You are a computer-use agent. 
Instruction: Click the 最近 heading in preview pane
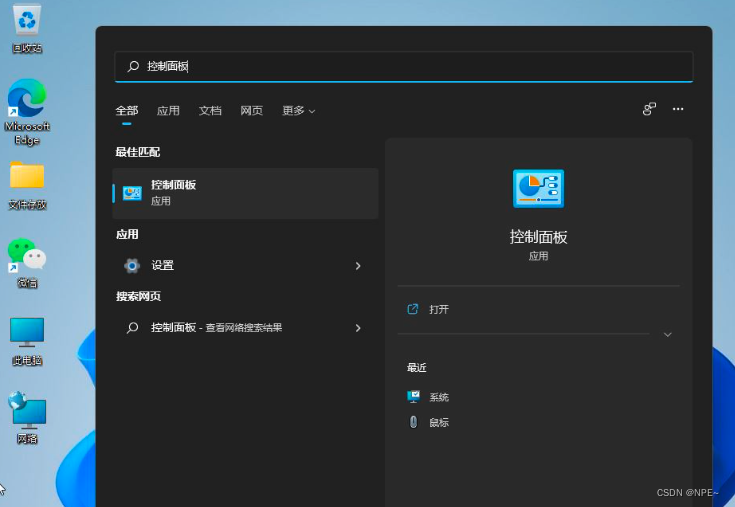(417, 367)
